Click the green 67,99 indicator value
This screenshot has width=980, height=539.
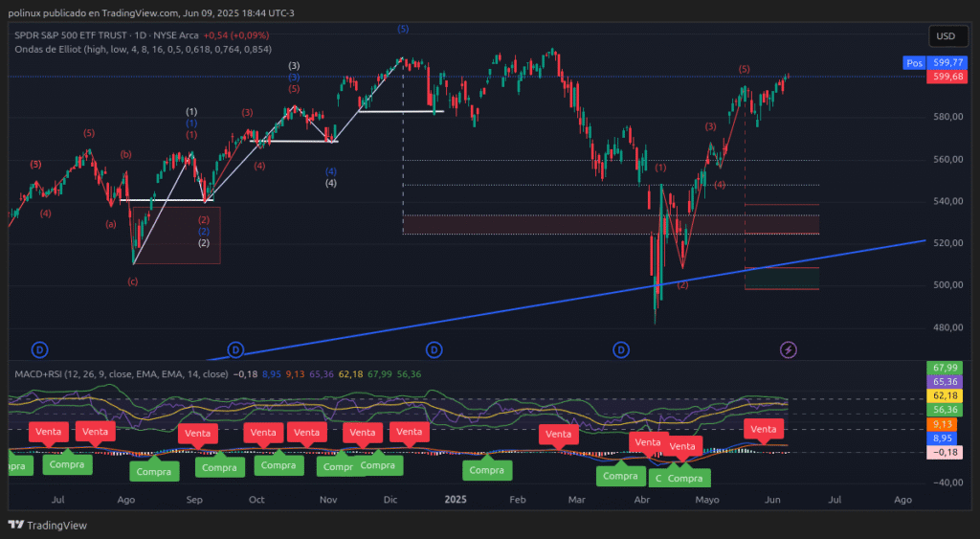(945, 368)
